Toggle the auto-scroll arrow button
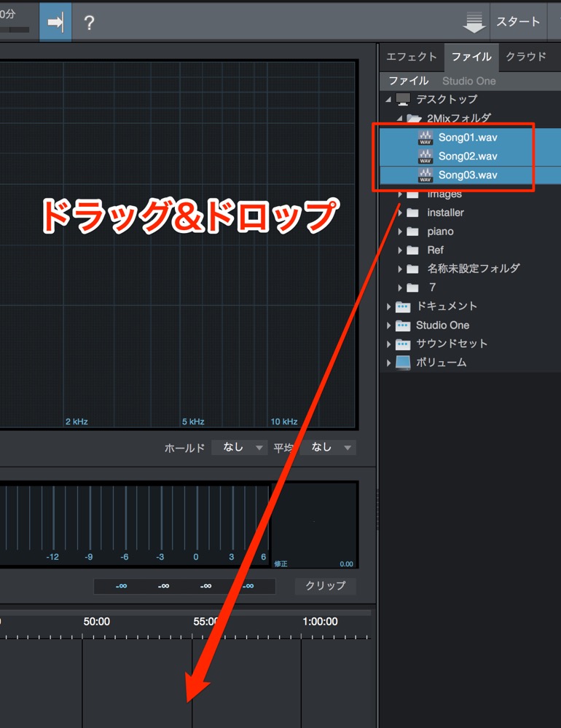The image size is (561, 728). (x=55, y=22)
